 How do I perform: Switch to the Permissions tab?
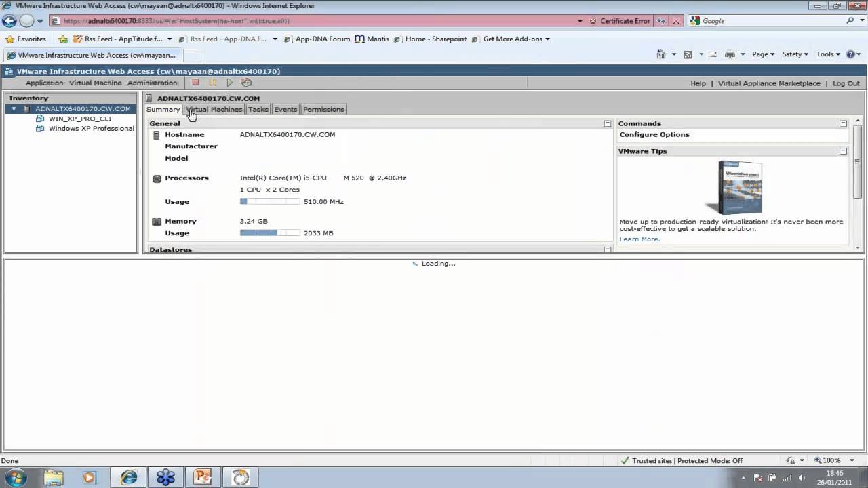(323, 109)
